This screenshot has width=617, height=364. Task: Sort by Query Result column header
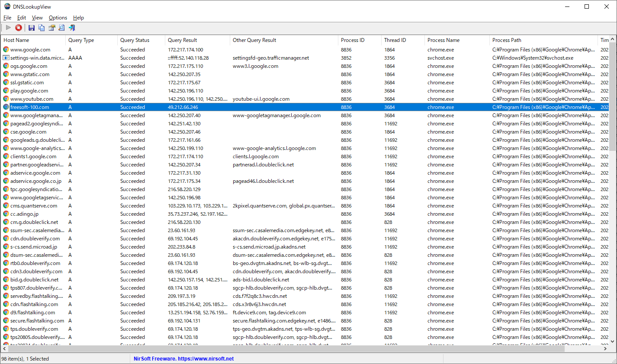point(198,40)
